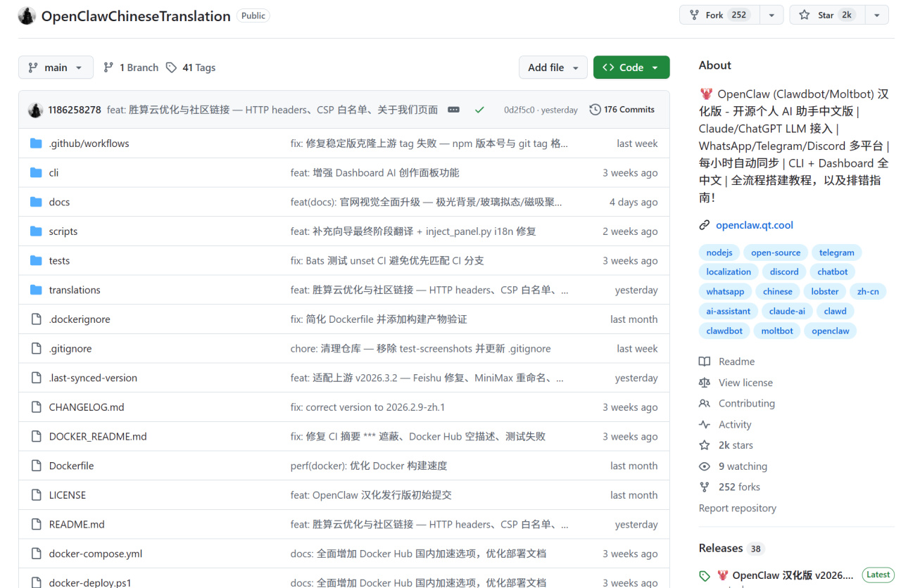901x588 pixels.
Task: Click the Dockerfile file icon
Action: tap(37, 466)
